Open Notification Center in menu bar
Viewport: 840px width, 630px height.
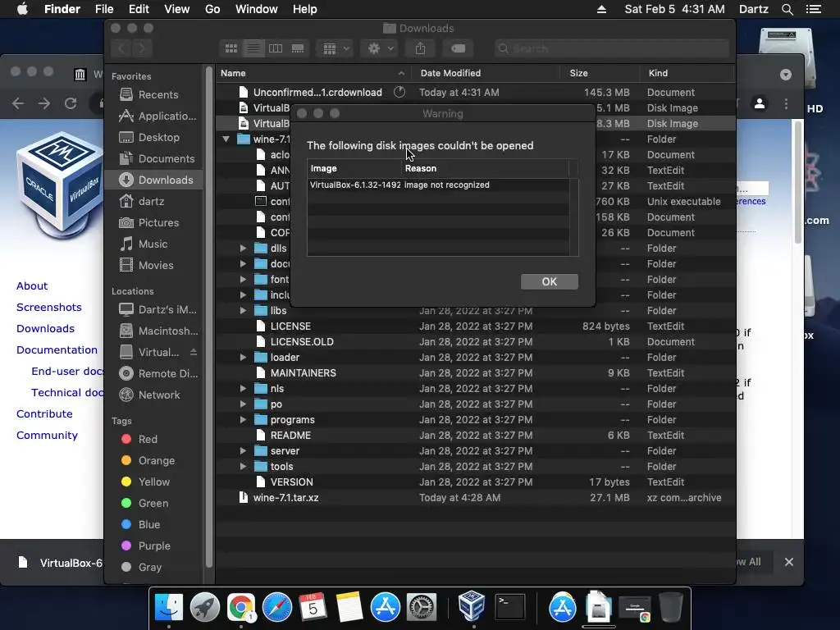[x=814, y=9]
